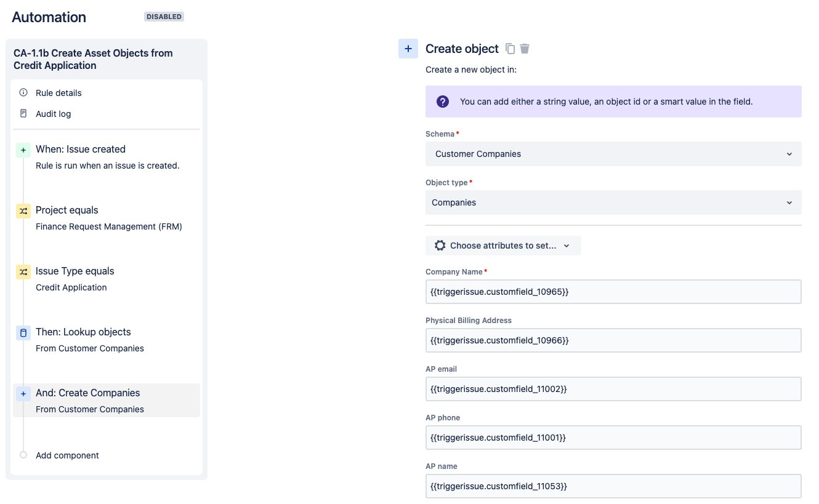Click inside the Company Name smart value field

[613, 291]
